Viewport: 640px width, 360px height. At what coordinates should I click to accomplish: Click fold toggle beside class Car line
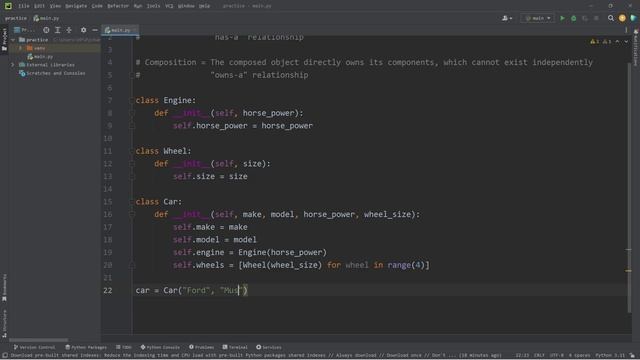pos(132,202)
